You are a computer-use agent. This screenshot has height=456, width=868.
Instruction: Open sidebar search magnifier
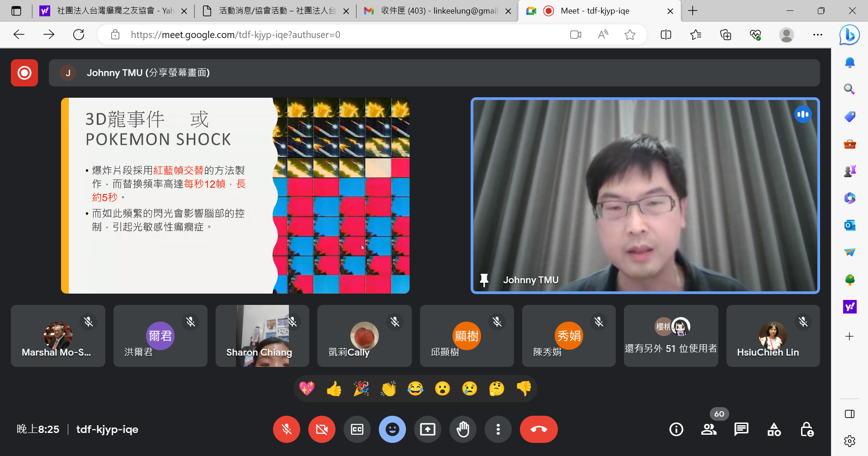click(x=849, y=89)
